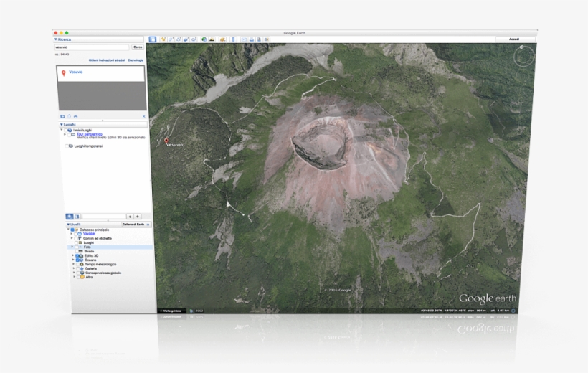Open the Tour panoramico link
588x373 pixels.
click(x=89, y=134)
